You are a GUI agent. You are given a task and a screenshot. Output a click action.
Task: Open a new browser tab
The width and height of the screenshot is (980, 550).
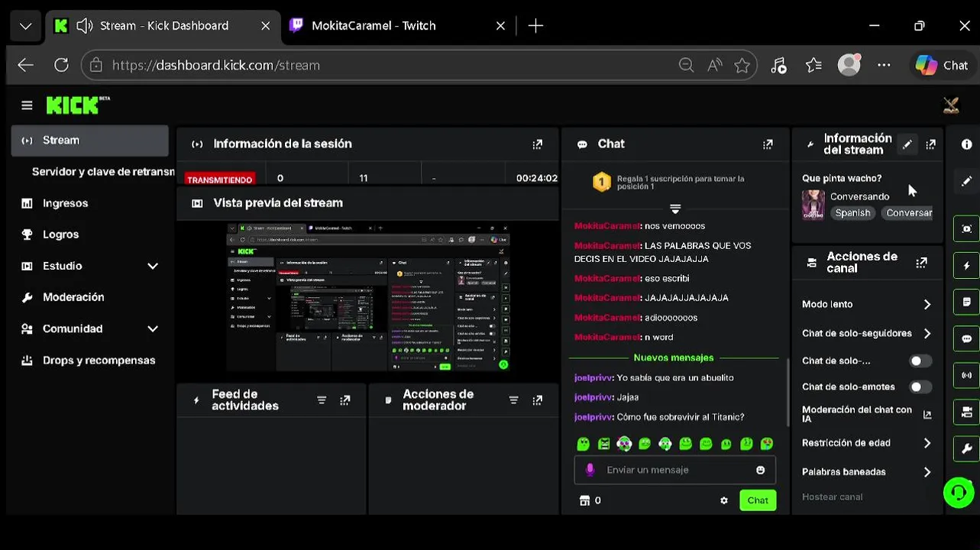(535, 26)
